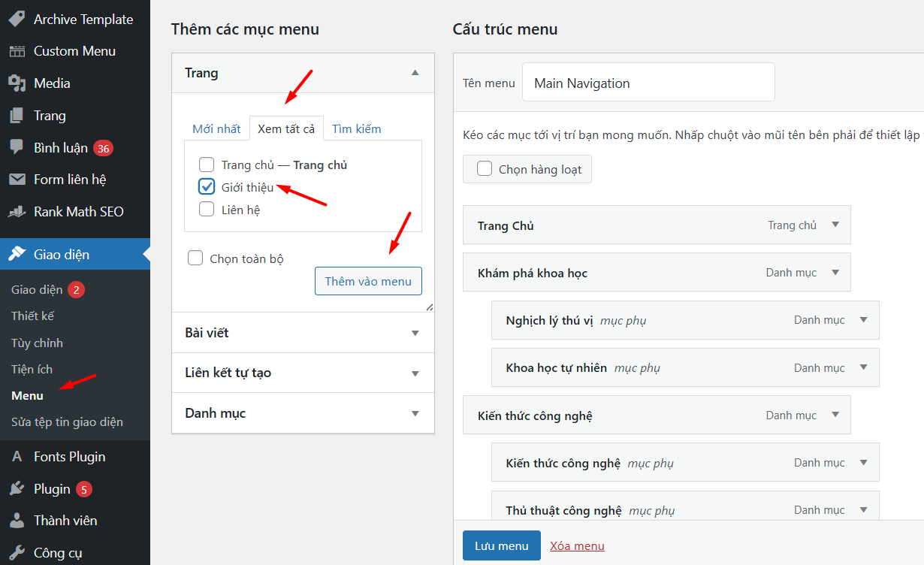
Task: Click the Thêm vào menu button
Action: click(x=368, y=281)
